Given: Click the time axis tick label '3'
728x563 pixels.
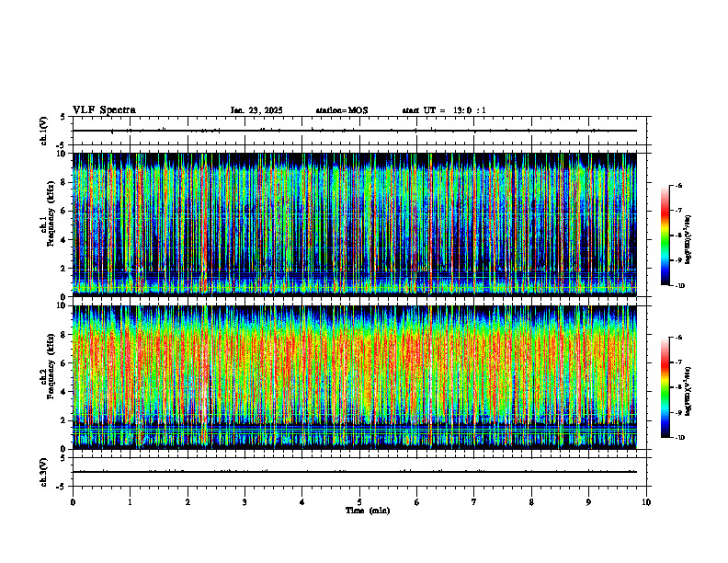Looking at the screenshot, I should (x=245, y=502).
